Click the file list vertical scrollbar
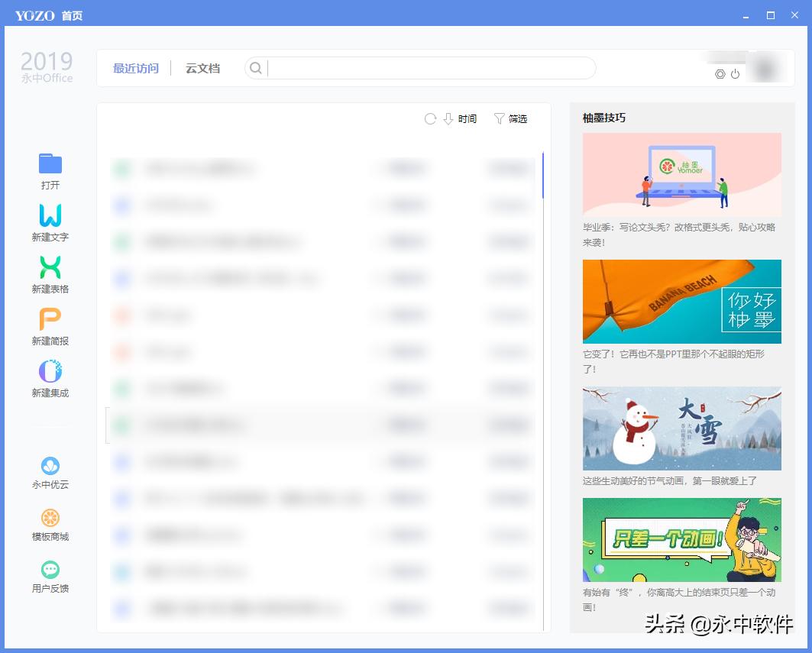 point(542,175)
